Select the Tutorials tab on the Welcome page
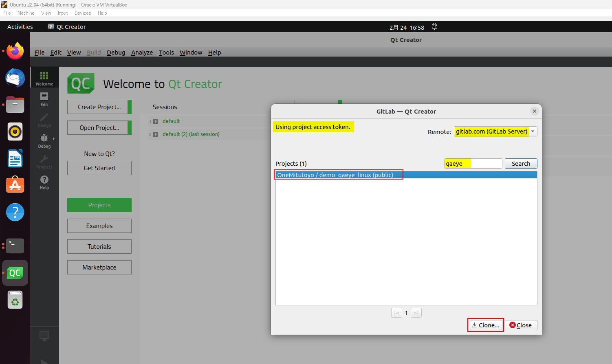The width and height of the screenshot is (612, 364). click(99, 246)
